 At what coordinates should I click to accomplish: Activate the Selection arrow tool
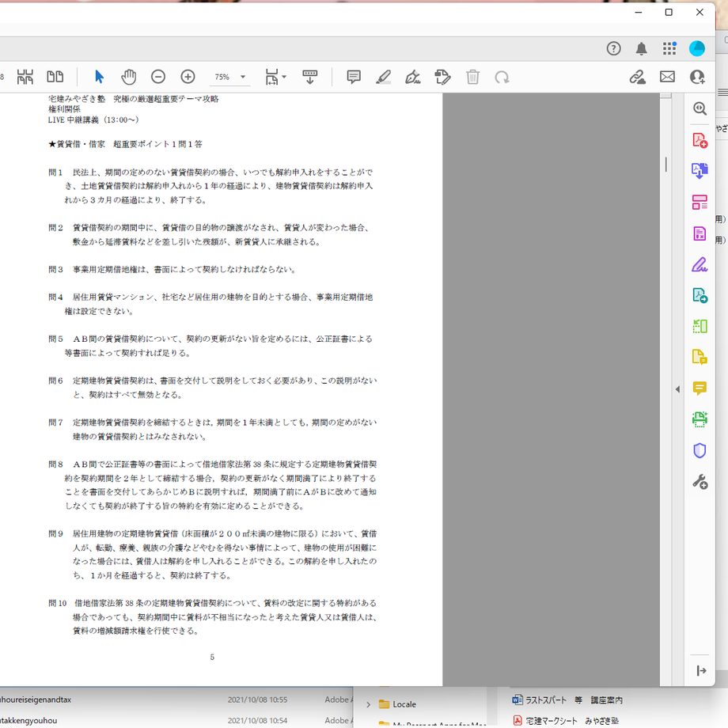point(99,77)
